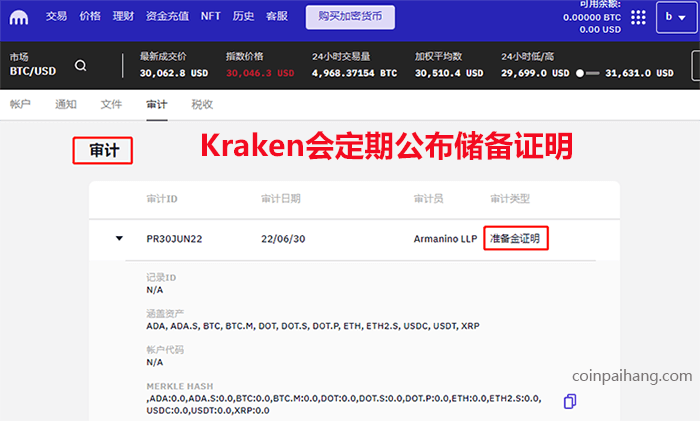
Task: Click the 24h volume 4,968.37154 BTC
Action: [354, 73]
